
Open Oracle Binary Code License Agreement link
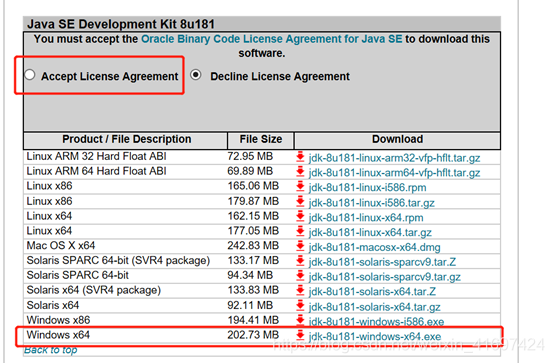point(271,39)
